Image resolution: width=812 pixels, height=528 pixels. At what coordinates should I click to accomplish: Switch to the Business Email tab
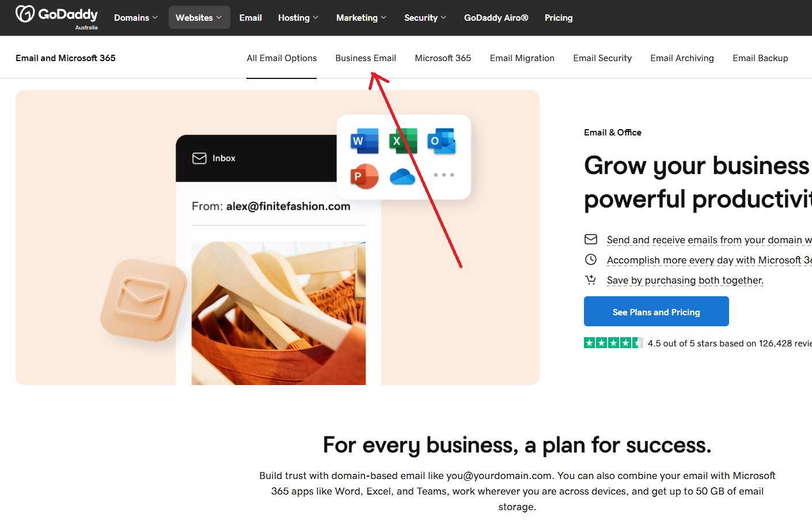366,58
